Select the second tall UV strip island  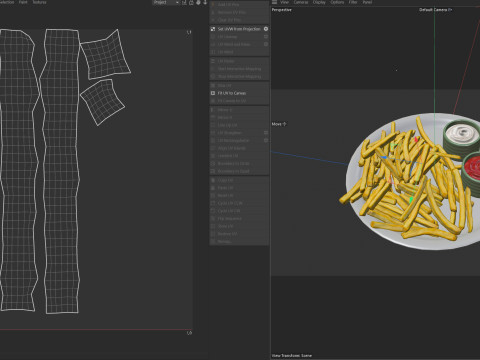[61, 170]
